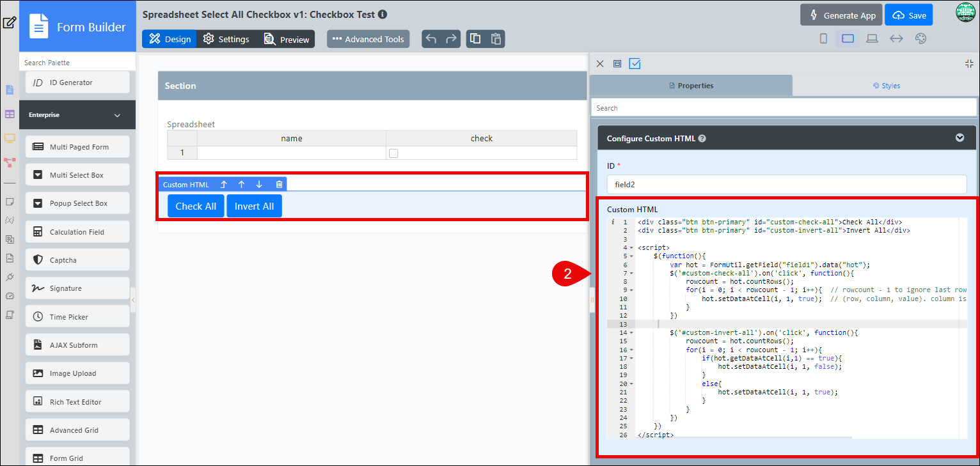The height and width of the screenshot is (466, 980).
Task: Copy the selected element
Action: [475, 39]
